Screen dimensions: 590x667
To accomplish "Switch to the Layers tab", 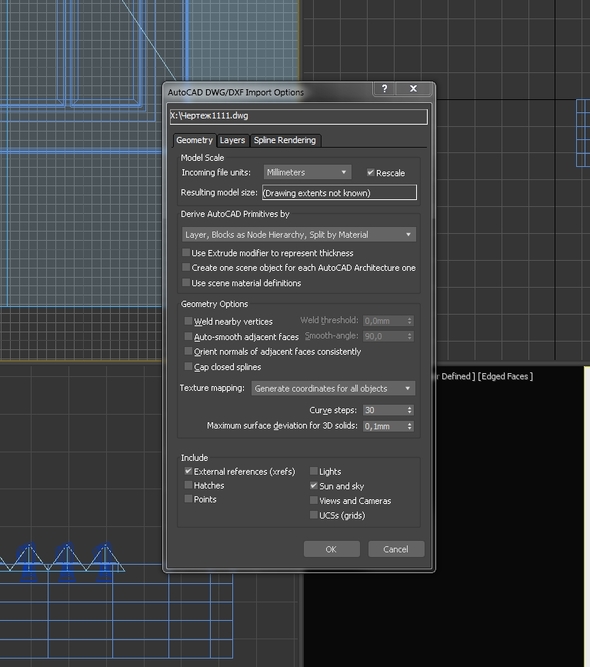I will (x=232, y=140).
